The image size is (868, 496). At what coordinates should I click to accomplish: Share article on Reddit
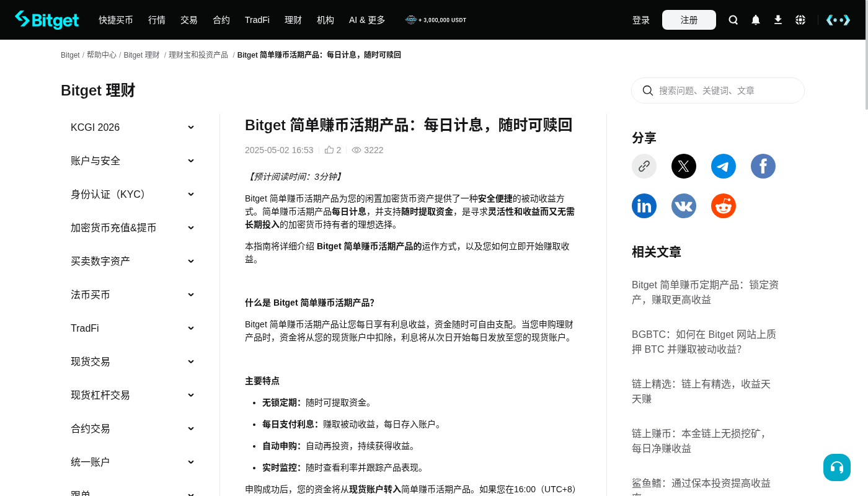tap(724, 206)
